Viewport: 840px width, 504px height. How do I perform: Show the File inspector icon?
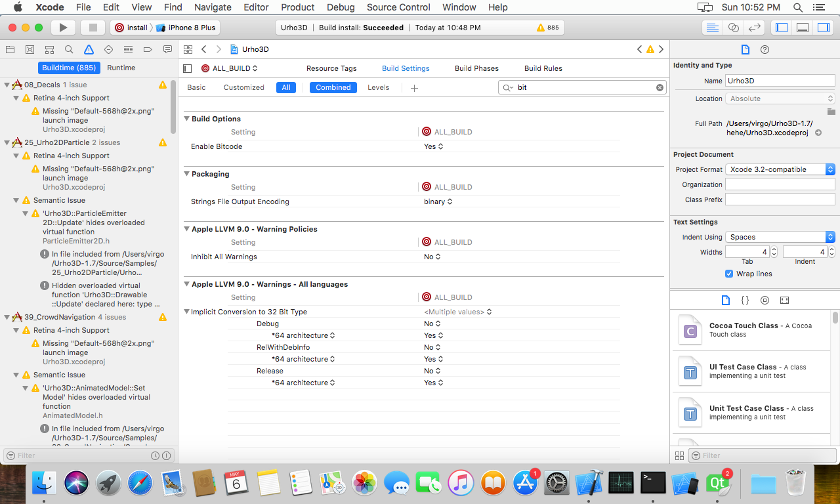745,49
